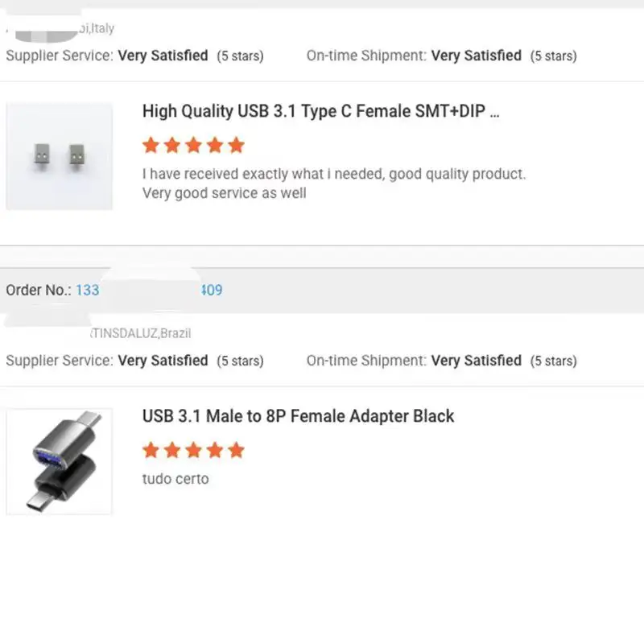Click the third star of the Type C review
This screenshot has width=644, height=644.
tap(193, 146)
